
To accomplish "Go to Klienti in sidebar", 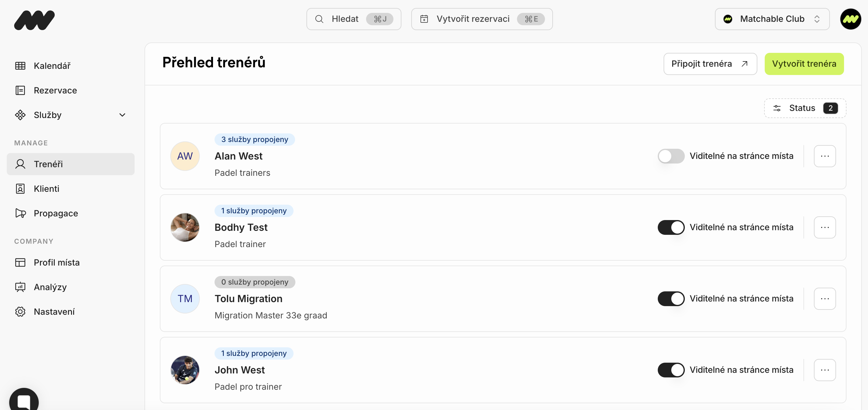I will point(46,189).
